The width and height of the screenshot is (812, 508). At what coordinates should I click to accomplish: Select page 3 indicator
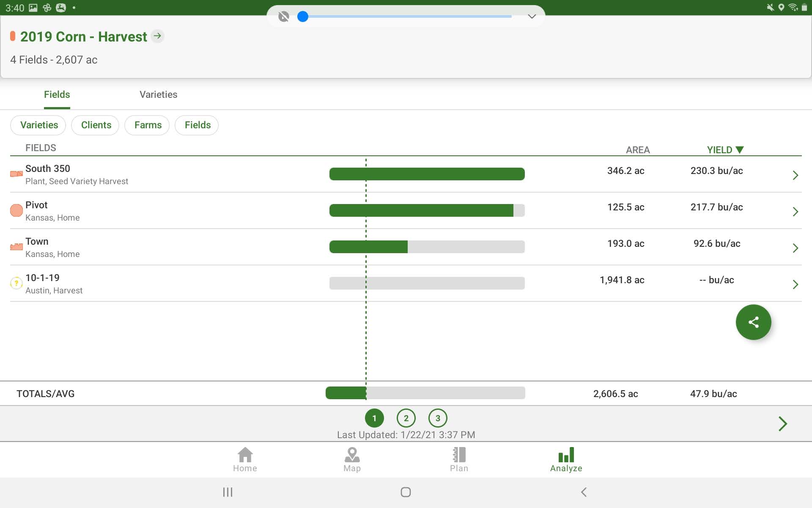[438, 418]
